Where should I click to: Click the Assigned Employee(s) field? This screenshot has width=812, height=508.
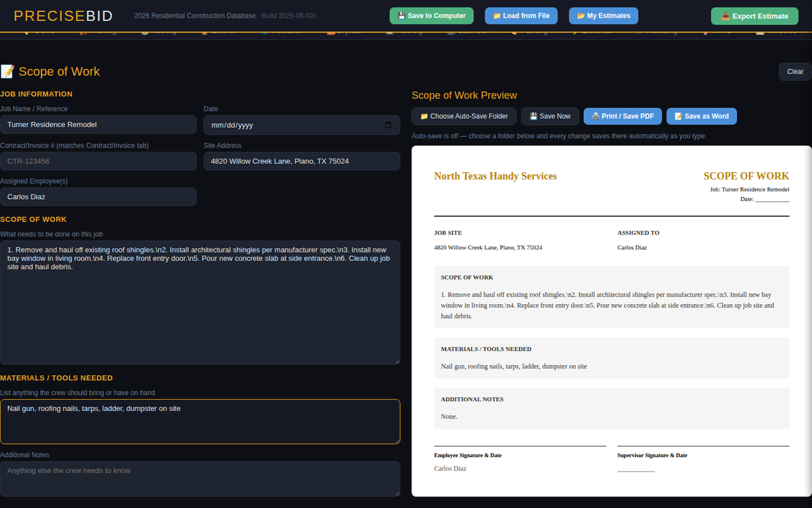tap(98, 196)
